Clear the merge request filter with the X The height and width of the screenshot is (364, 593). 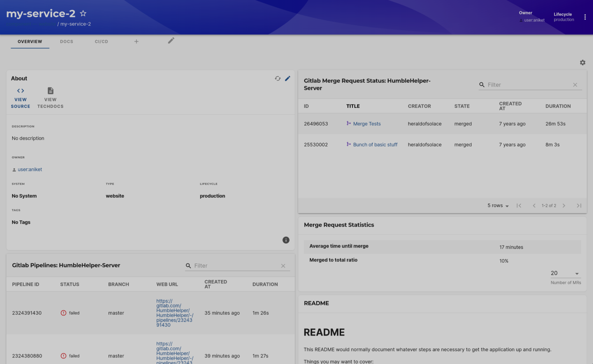(575, 85)
